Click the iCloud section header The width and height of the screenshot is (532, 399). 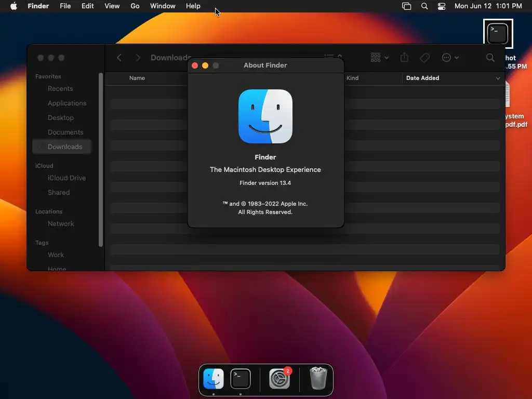tap(44, 166)
